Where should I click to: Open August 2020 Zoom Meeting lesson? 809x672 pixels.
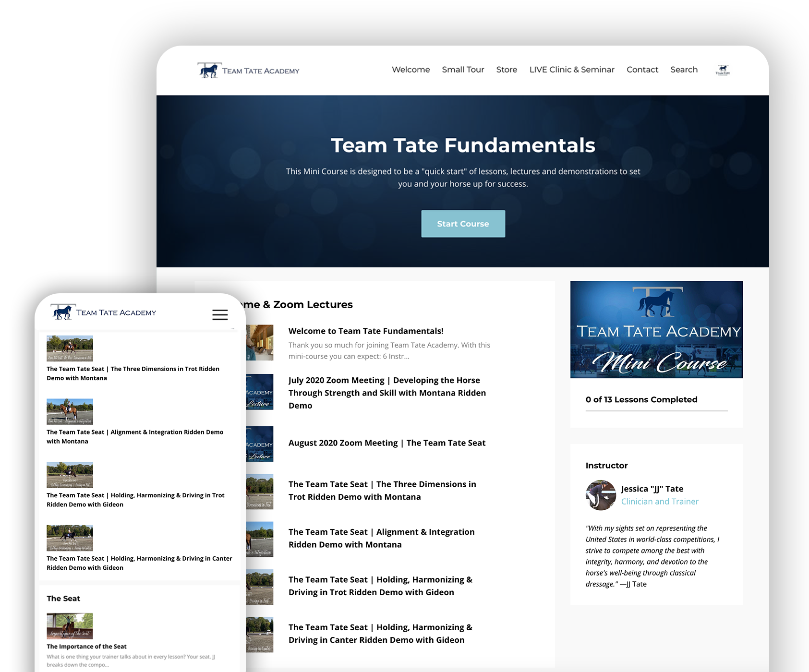click(x=387, y=443)
